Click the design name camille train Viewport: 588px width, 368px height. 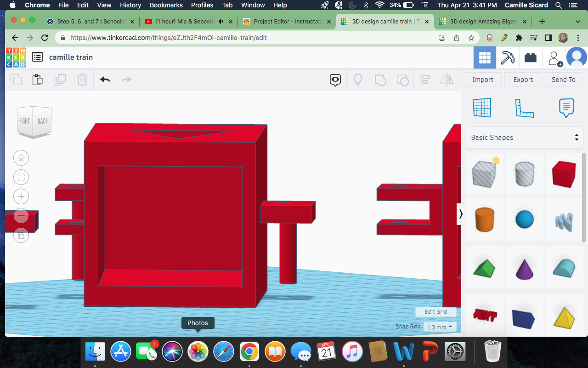coord(71,57)
